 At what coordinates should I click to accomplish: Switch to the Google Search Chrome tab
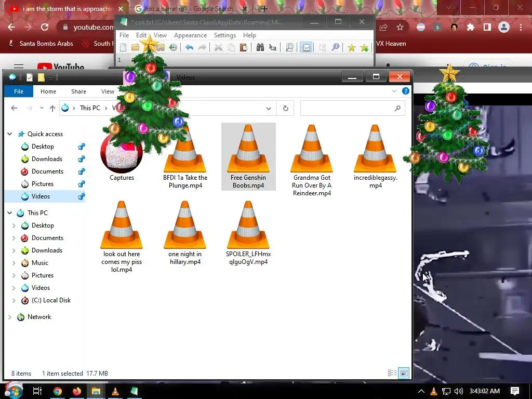click(190, 9)
